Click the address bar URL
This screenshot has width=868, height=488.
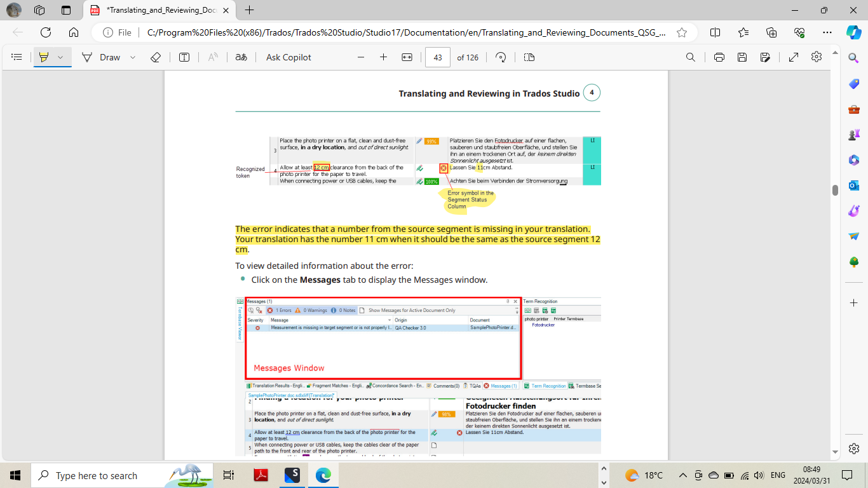[406, 32]
